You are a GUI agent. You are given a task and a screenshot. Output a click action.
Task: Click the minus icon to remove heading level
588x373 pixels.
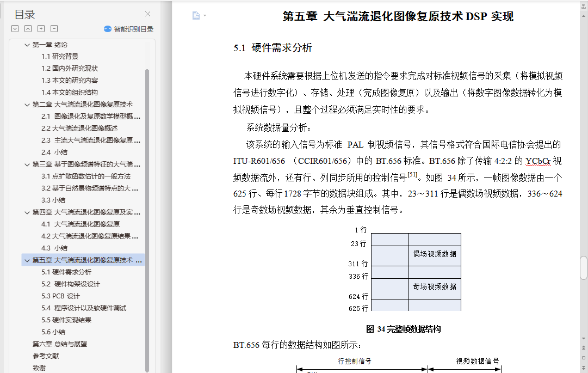(x=54, y=28)
